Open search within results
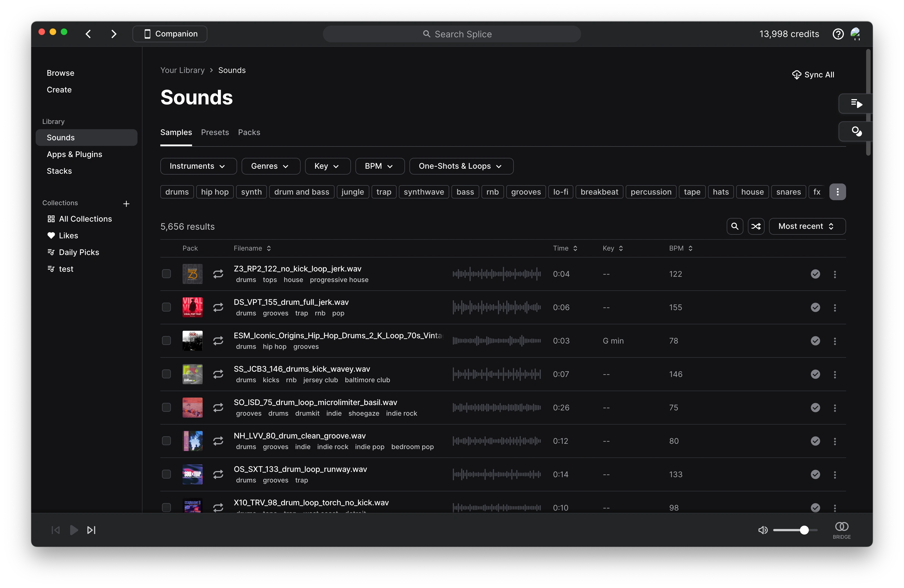904x588 pixels. pos(734,226)
